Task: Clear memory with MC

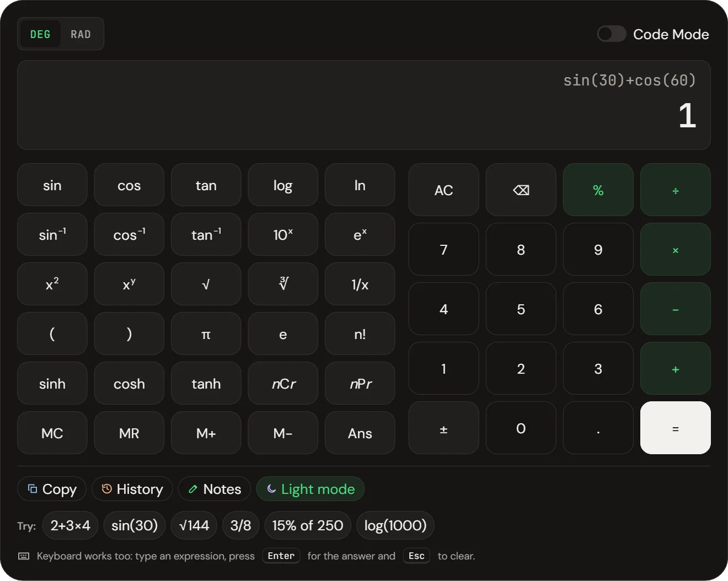Action: (52, 433)
